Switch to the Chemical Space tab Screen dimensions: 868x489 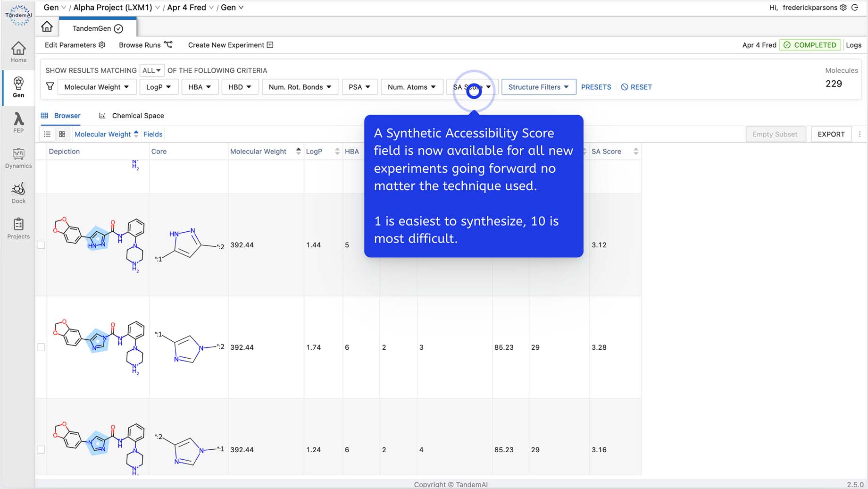(137, 116)
